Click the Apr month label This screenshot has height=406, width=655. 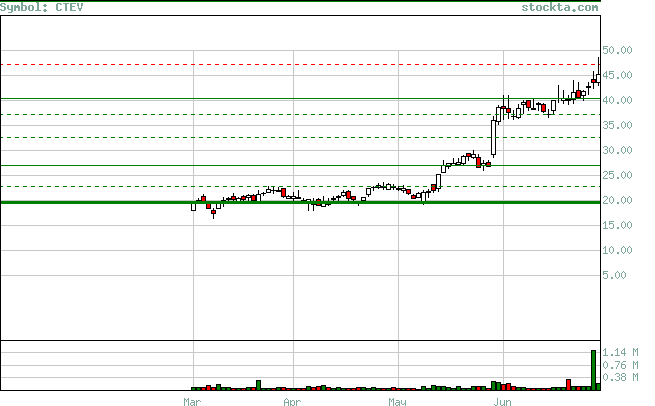(x=292, y=401)
